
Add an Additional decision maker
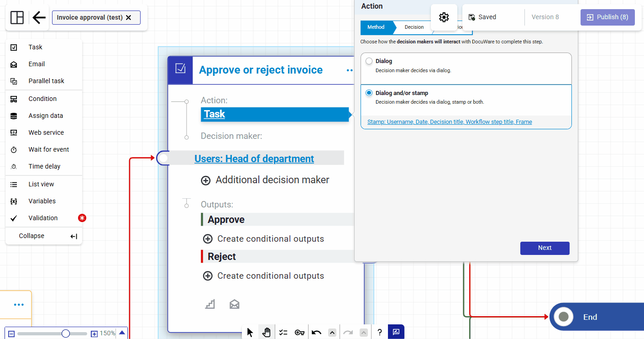pos(265,180)
